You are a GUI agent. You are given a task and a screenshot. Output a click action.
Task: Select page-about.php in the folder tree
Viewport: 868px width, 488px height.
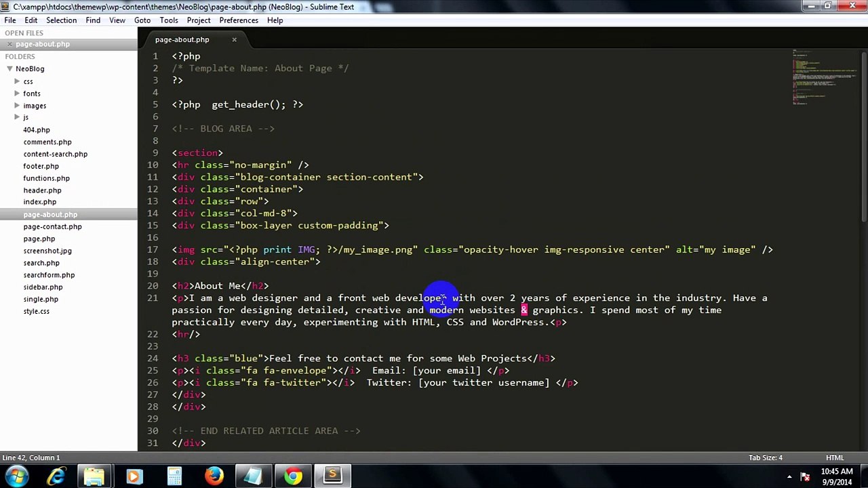50,214
